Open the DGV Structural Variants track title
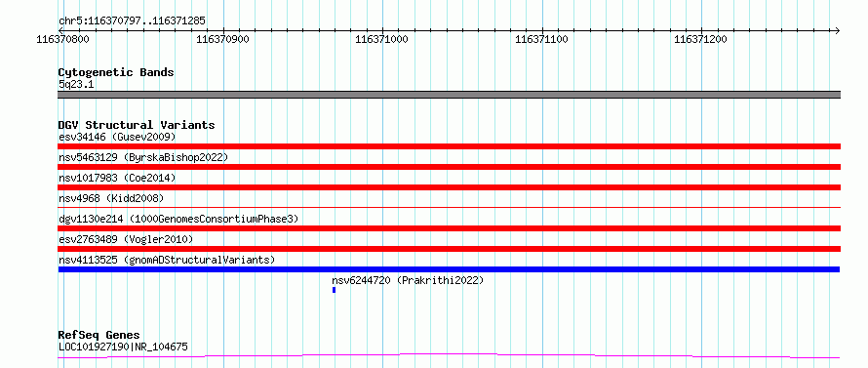 pyautogui.click(x=137, y=125)
